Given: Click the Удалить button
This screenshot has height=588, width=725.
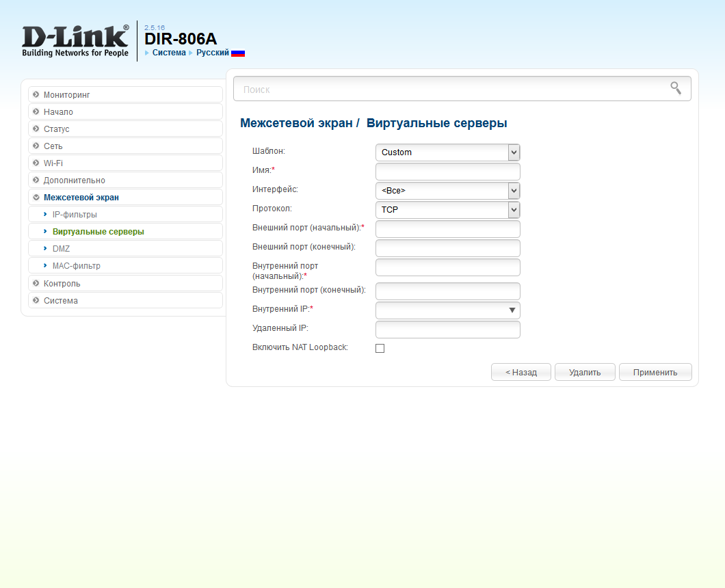Looking at the screenshot, I should (585, 372).
